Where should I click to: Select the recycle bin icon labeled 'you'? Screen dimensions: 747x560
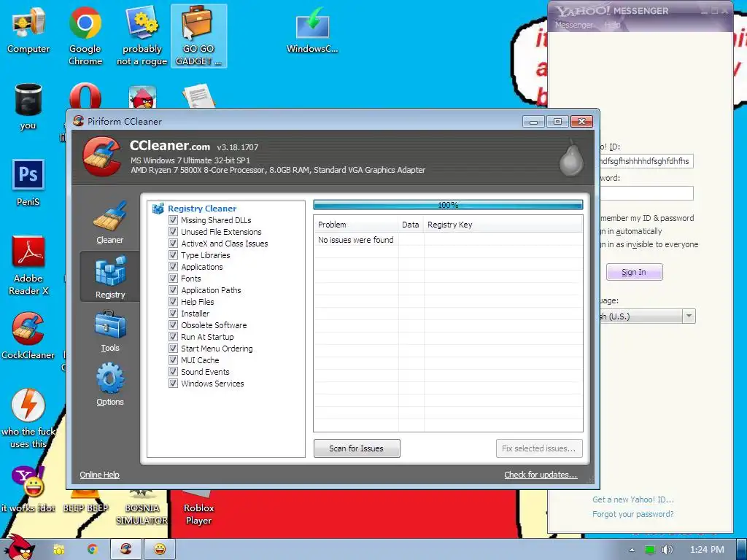tap(28, 106)
